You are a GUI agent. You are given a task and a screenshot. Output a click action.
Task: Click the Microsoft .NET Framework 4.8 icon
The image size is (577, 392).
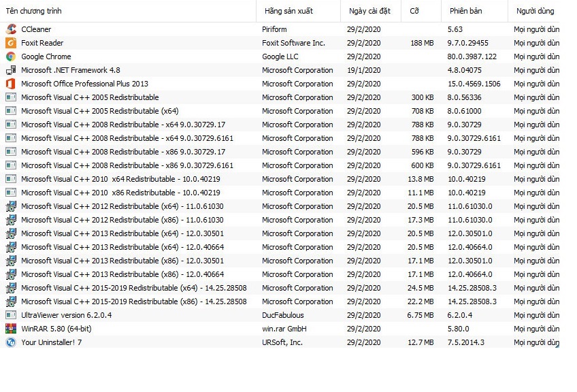pyautogui.click(x=11, y=70)
